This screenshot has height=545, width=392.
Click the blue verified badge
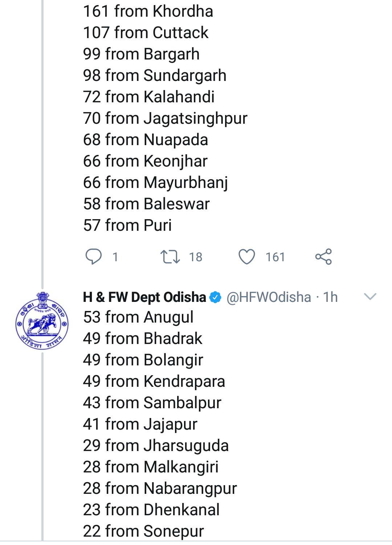(216, 297)
